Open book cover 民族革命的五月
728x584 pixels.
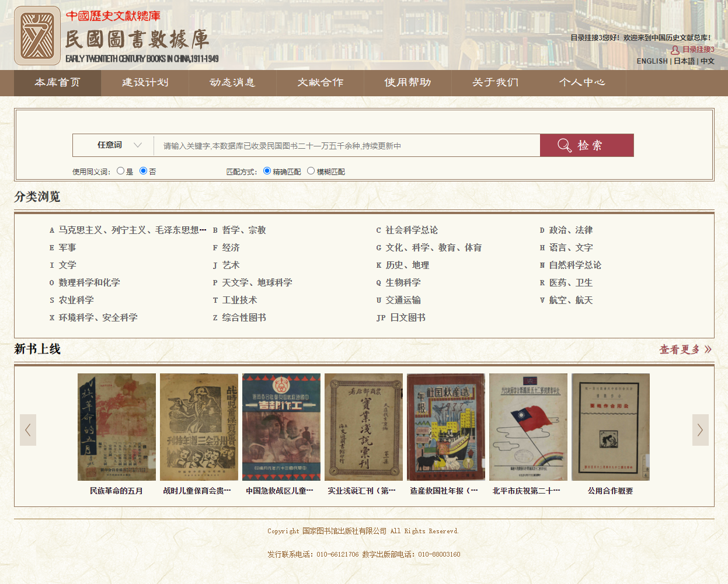pyautogui.click(x=117, y=427)
